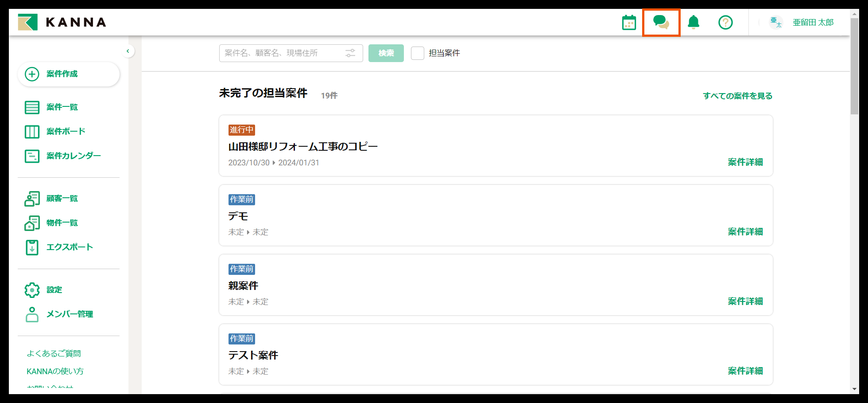Open the chat messages icon

coord(661,22)
